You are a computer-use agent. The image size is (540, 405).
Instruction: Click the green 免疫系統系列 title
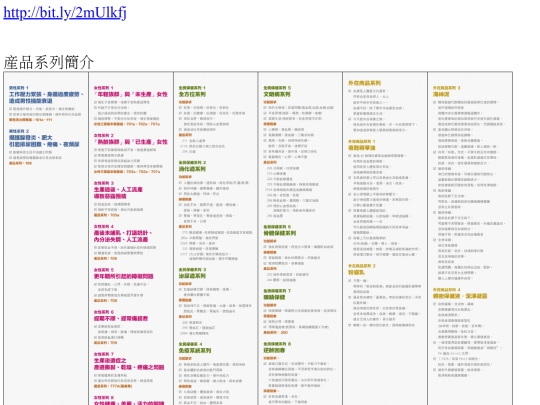(195, 350)
